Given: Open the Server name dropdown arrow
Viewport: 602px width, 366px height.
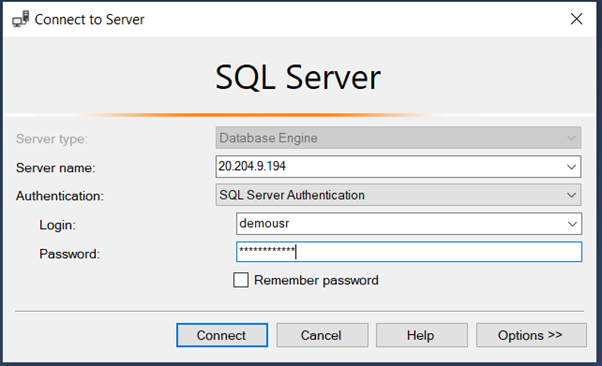Looking at the screenshot, I should point(571,167).
